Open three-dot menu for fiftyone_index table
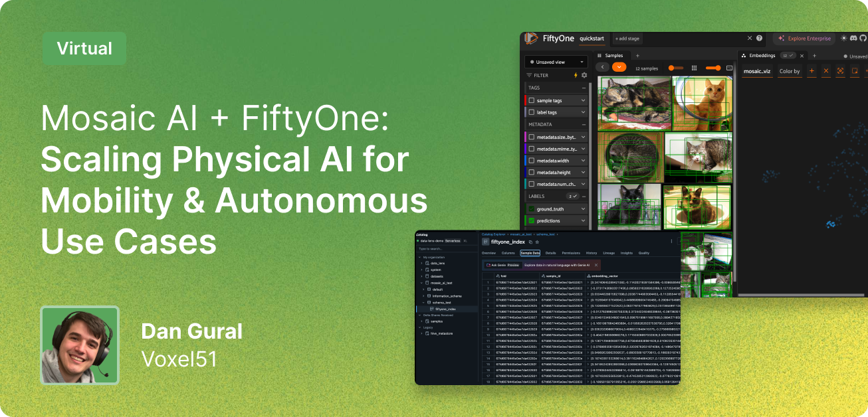This screenshot has height=417, width=868. 671,241
